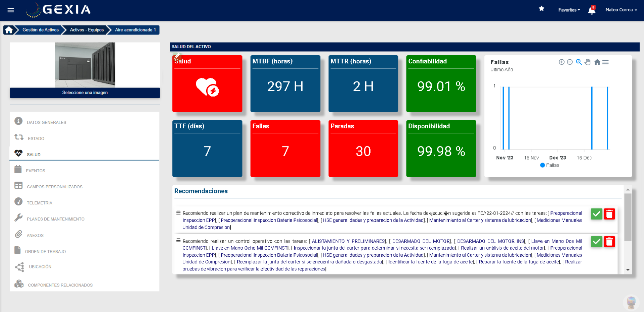Open the notifications bell

[592, 10]
